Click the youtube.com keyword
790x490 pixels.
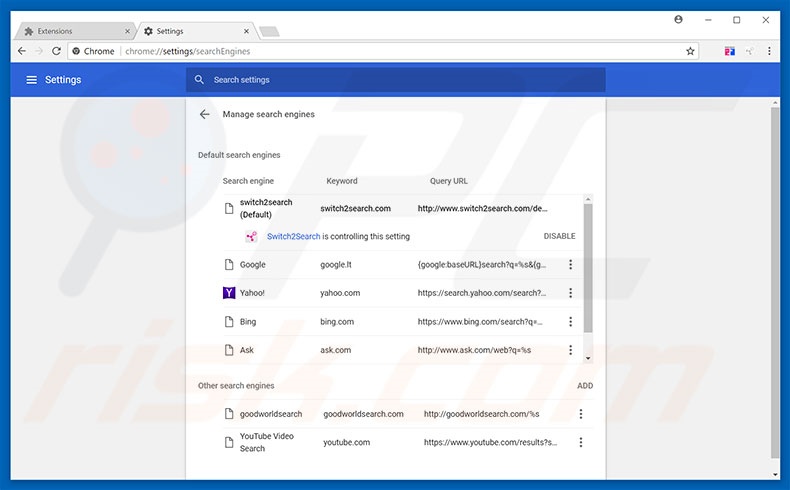click(x=347, y=442)
